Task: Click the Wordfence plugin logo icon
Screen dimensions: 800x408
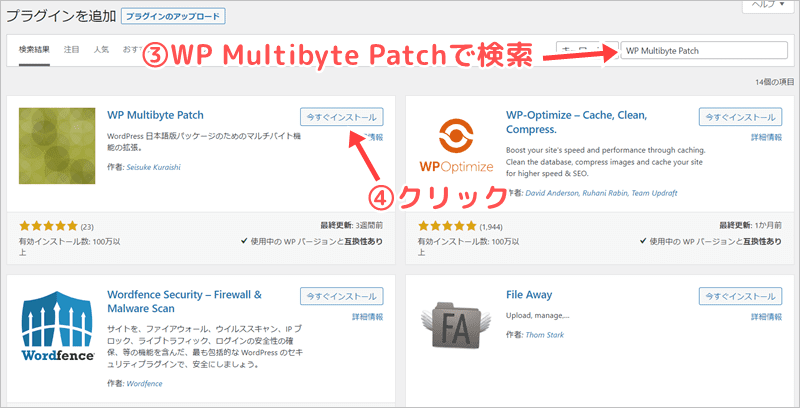Action: tap(57, 331)
